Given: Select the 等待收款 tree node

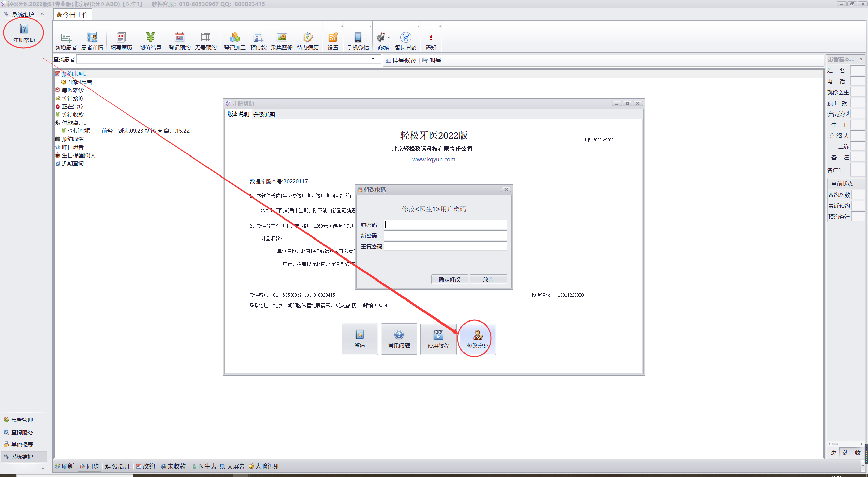Looking at the screenshot, I should click(73, 115).
